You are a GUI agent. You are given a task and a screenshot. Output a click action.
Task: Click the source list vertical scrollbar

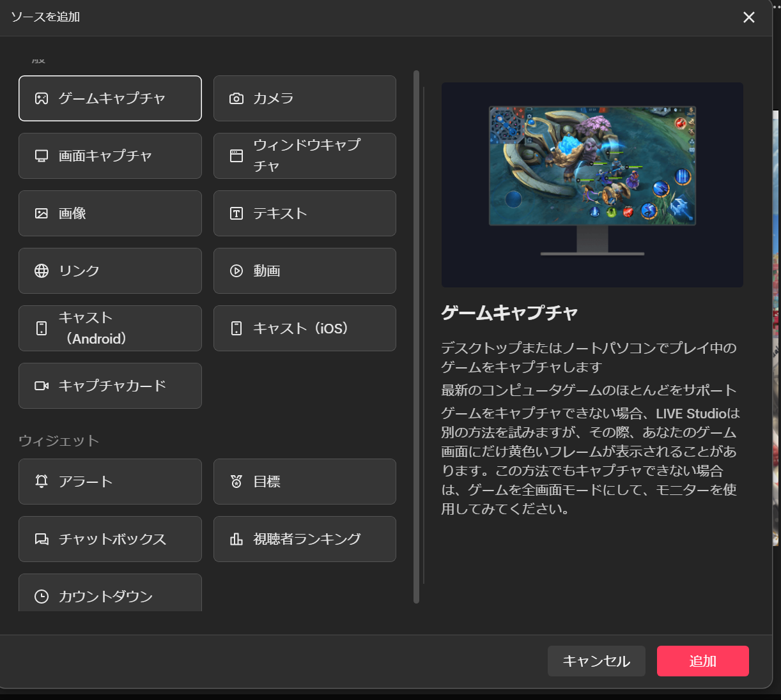tap(416, 337)
